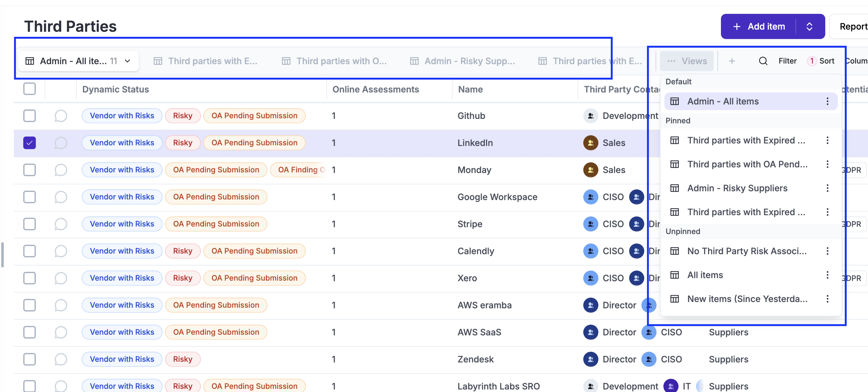Open kebab menu for Admin - Risky Suppliers
The height and width of the screenshot is (392, 868).
pos(827,188)
